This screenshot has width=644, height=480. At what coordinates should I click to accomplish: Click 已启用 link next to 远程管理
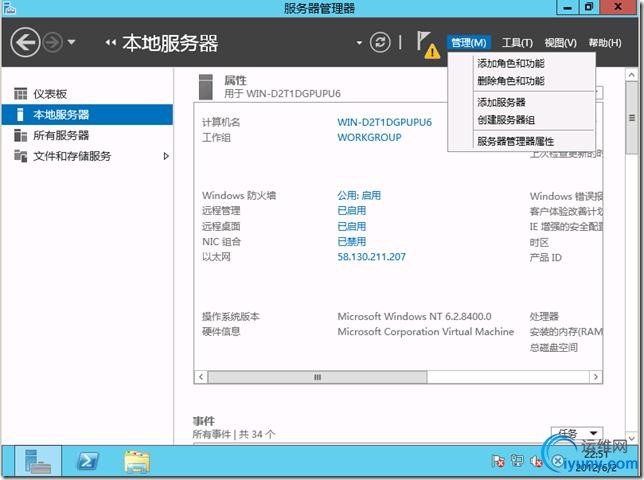point(352,211)
